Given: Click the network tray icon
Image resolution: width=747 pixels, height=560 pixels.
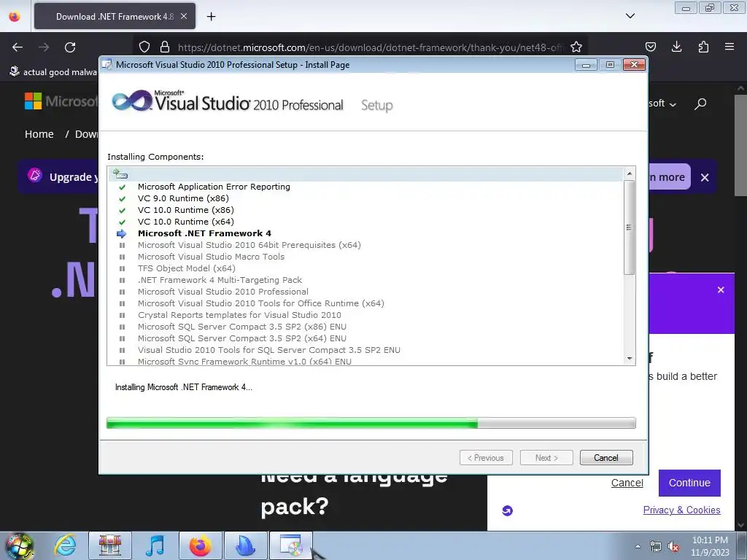Looking at the screenshot, I should pos(656,546).
